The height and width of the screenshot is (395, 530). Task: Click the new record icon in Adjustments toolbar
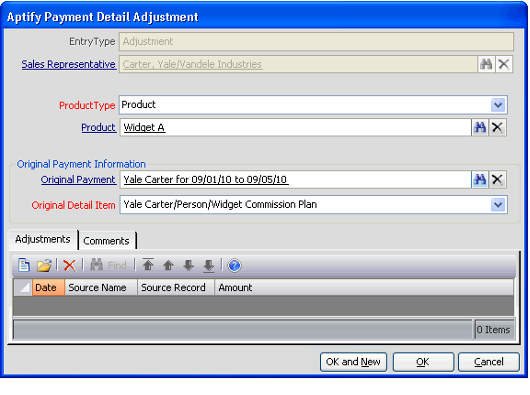(24, 265)
